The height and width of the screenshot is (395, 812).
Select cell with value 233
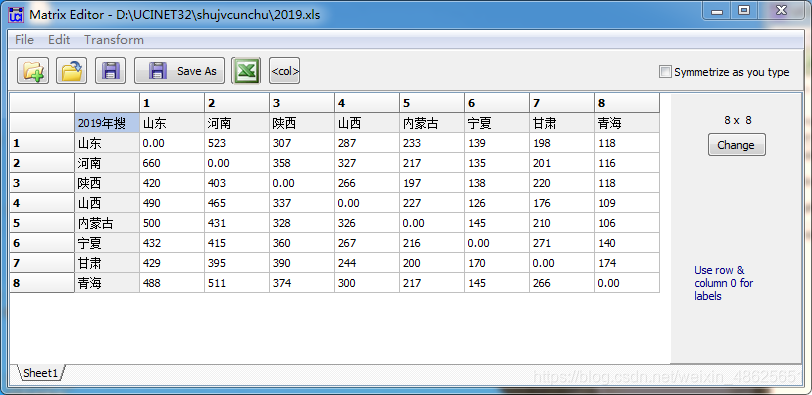432,143
